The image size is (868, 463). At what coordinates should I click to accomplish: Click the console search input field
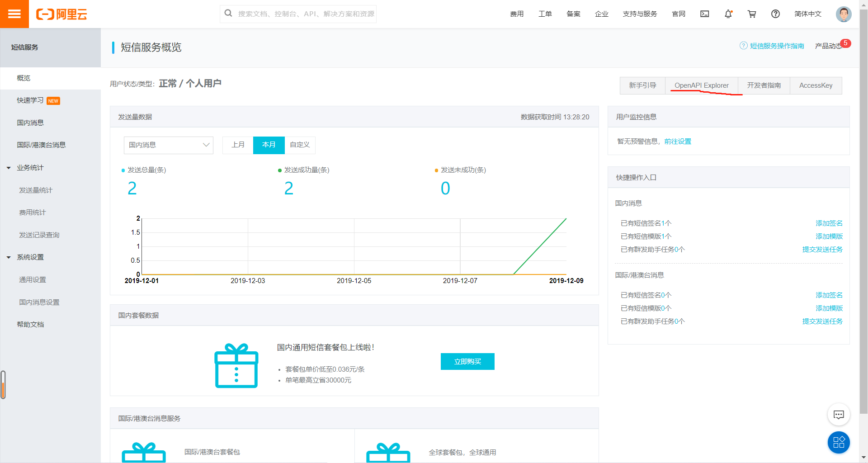(298, 14)
